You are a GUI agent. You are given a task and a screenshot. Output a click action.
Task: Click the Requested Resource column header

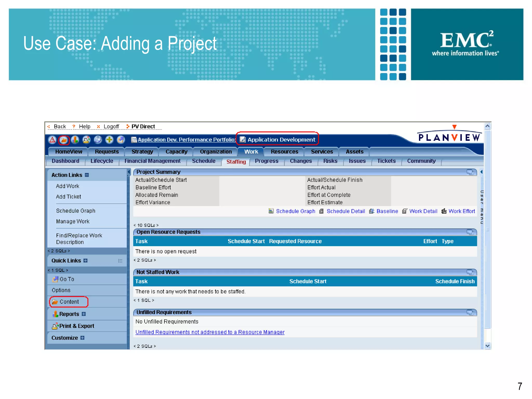pos(295,241)
